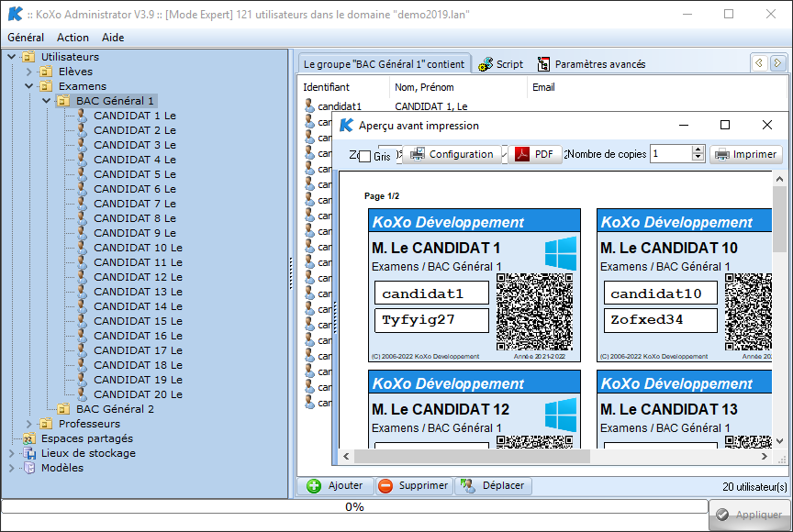Click the Déplacer button
The width and height of the screenshot is (793, 532).
[493, 485]
